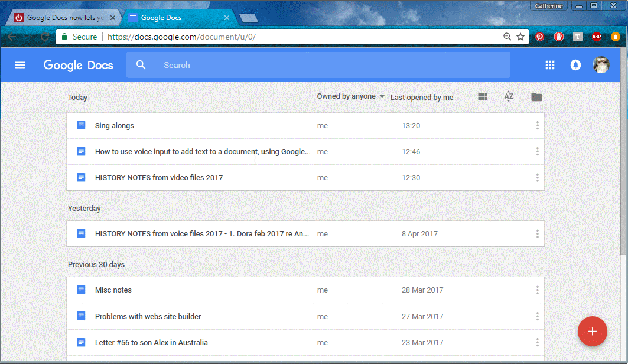Open Letter #56 to son Alex document

[151, 342]
